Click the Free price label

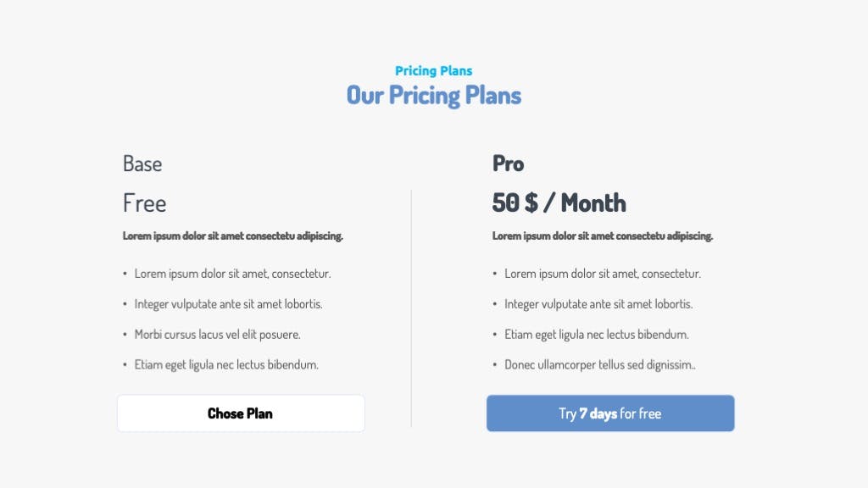[x=144, y=203]
